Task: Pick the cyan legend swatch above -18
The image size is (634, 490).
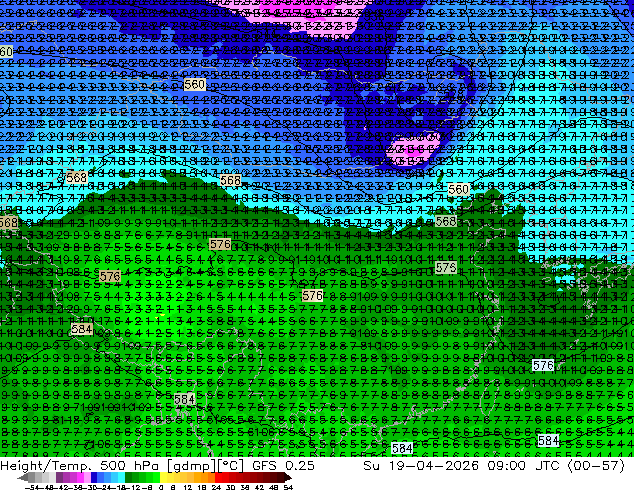Action: click(x=121, y=477)
